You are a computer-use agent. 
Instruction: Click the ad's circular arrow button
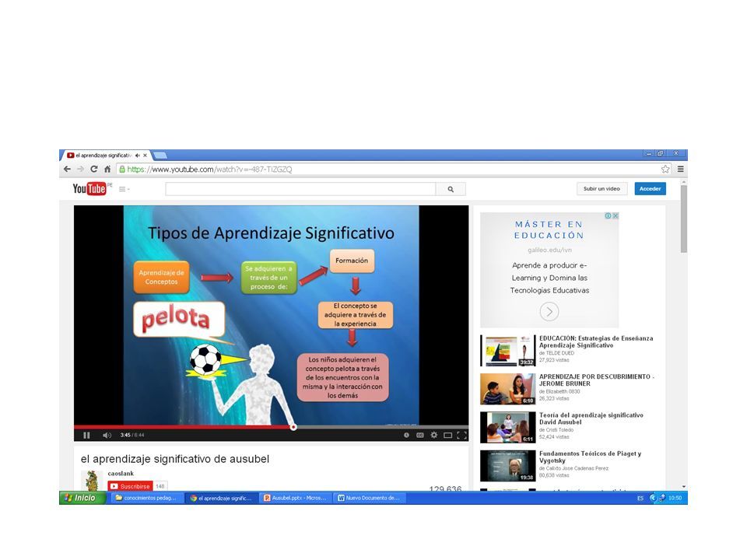point(549,312)
